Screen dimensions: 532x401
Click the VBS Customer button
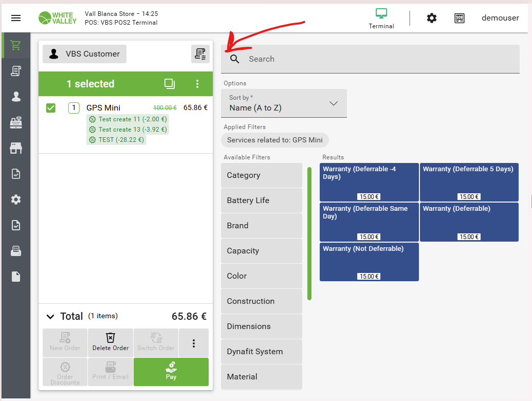[84, 54]
